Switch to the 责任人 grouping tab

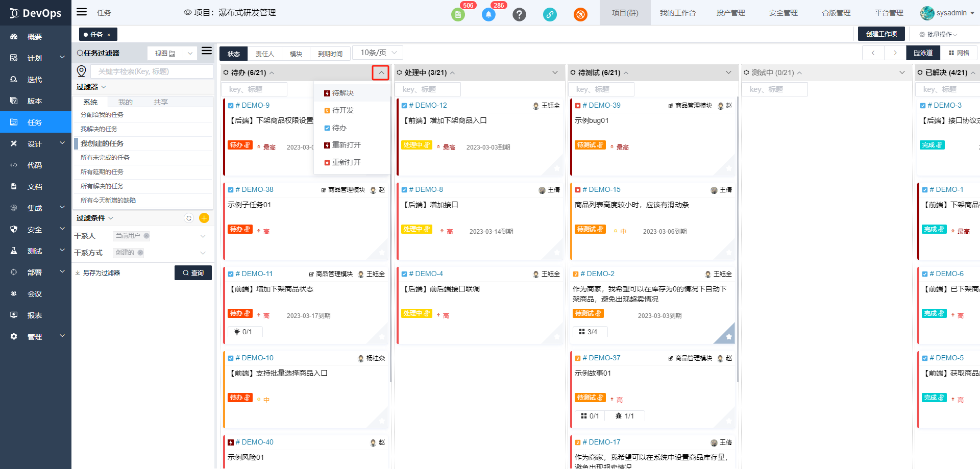264,54
